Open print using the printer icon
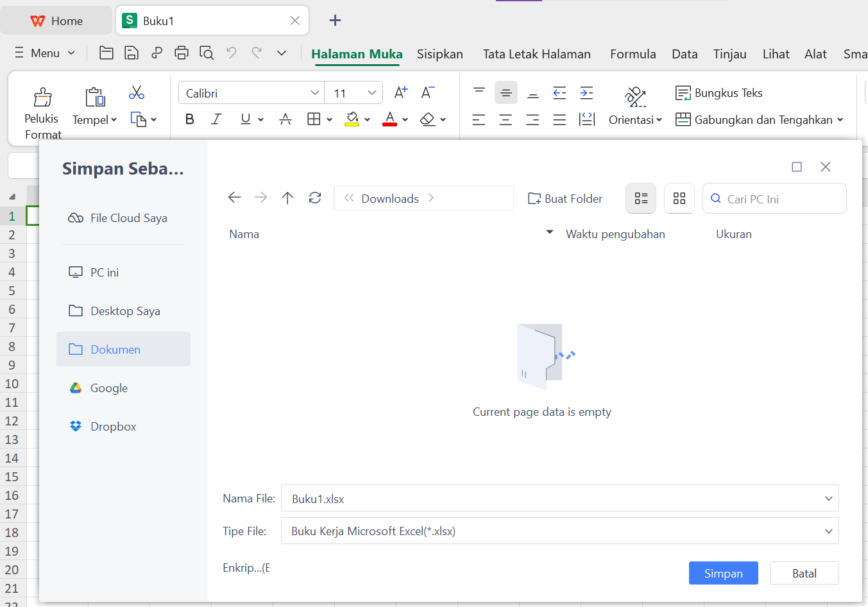Screen dimensions: 868x607 tap(182, 53)
